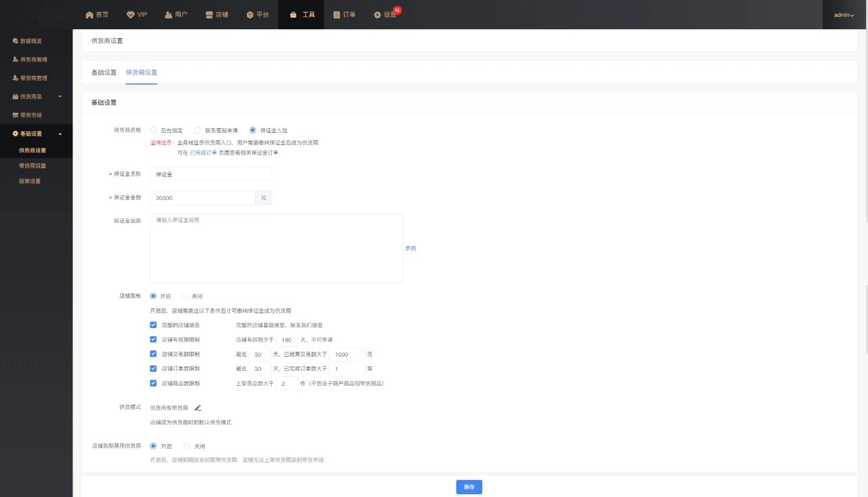Image resolution: width=868 pixels, height=497 pixels.
Task: Open 带货市场 from the sidebar
Action: tap(31, 115)
